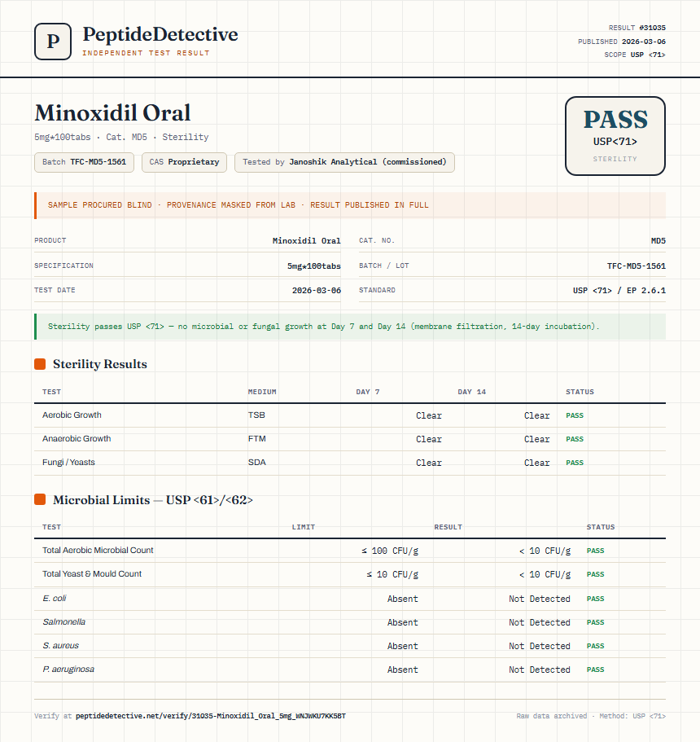Click the Aerobic Growth row label
Screen dimensions: 700x742
(x=72, y=415)
